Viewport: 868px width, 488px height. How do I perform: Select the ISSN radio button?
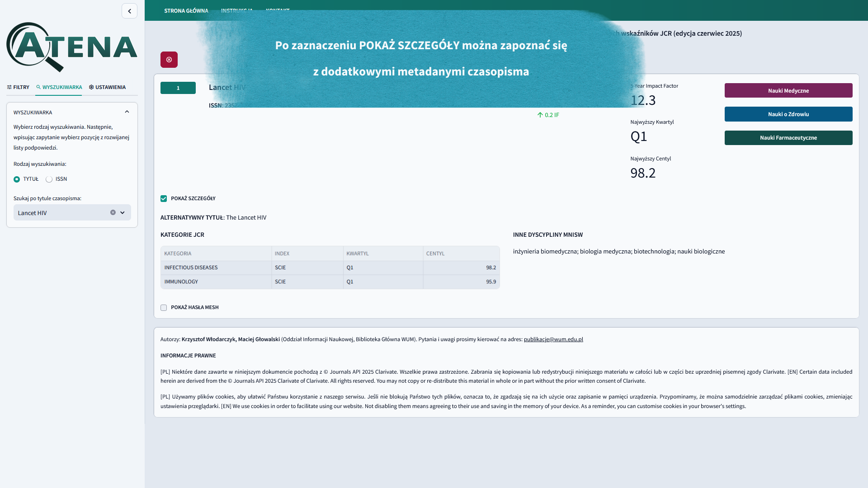49,179
